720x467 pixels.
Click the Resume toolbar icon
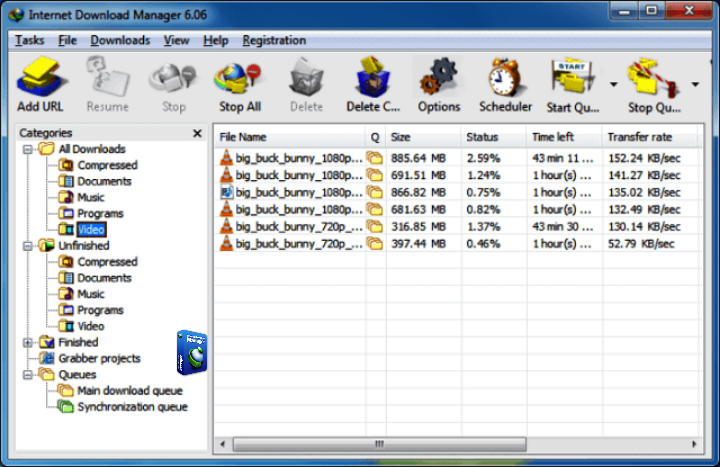[107, 84]
